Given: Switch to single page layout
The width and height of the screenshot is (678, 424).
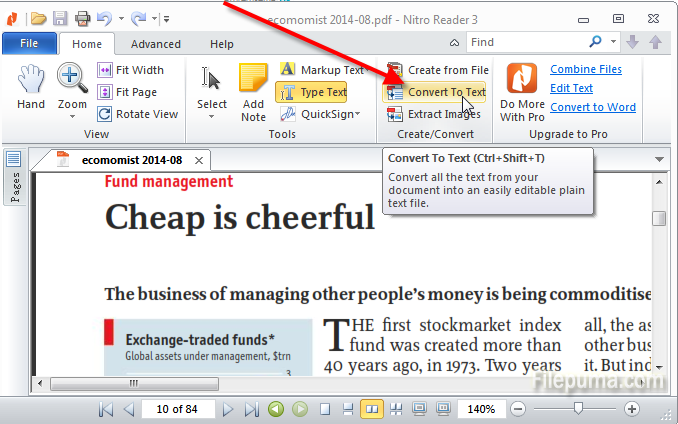Looking at the screenshot, I should (325, 409).
